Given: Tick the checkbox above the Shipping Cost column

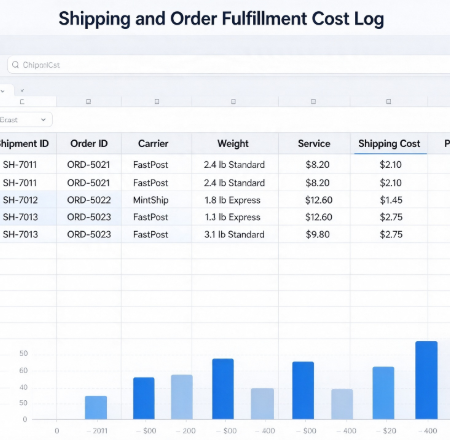Looking at the screenshot, I should [389, 101].
